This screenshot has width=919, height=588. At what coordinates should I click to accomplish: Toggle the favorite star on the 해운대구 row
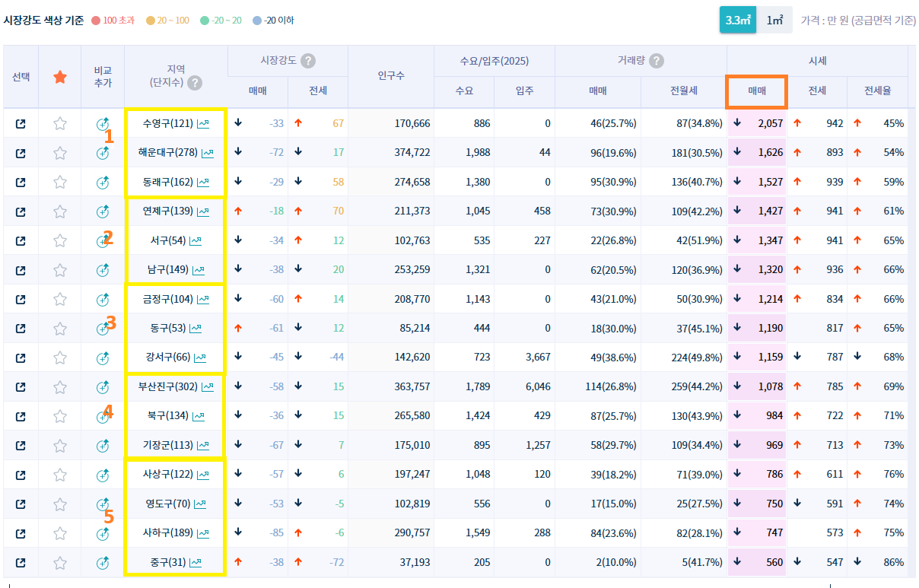[59, 152]
